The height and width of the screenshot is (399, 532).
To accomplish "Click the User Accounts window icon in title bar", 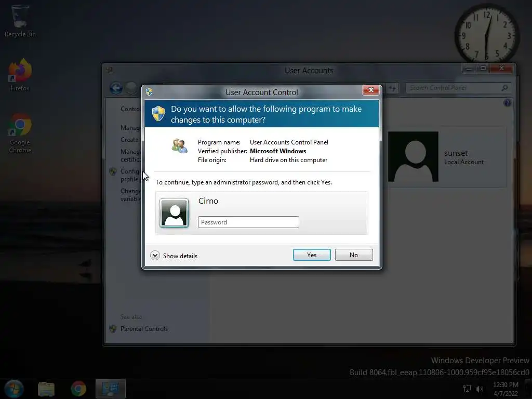I will tap(110, 71).
